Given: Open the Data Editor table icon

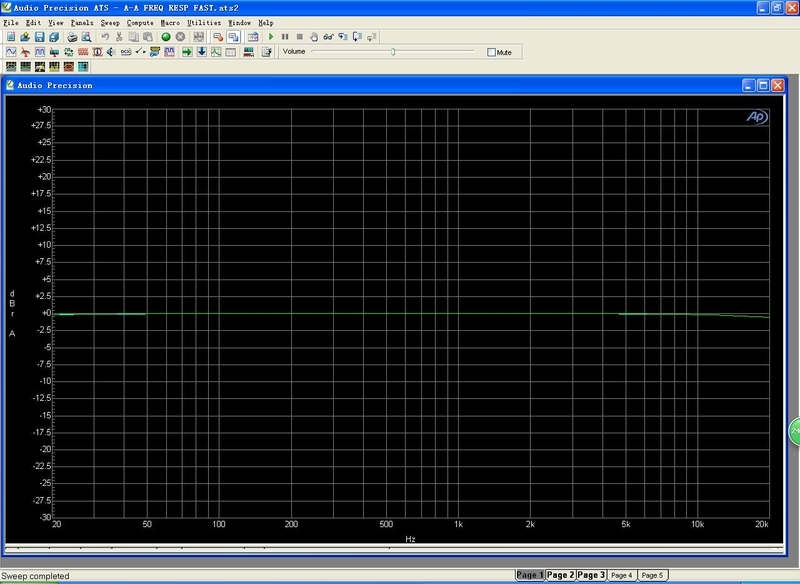Looking at the screenshot, I should [231, 52].
